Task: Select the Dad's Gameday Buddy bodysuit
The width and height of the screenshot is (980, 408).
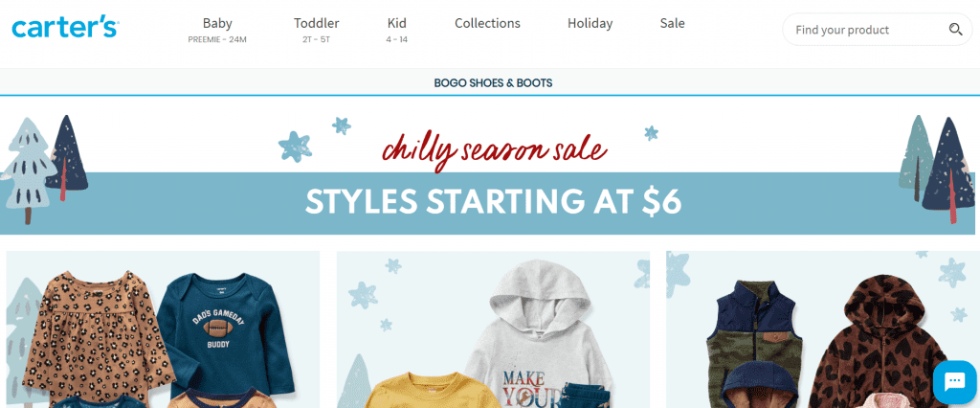Action: (226, 333)
